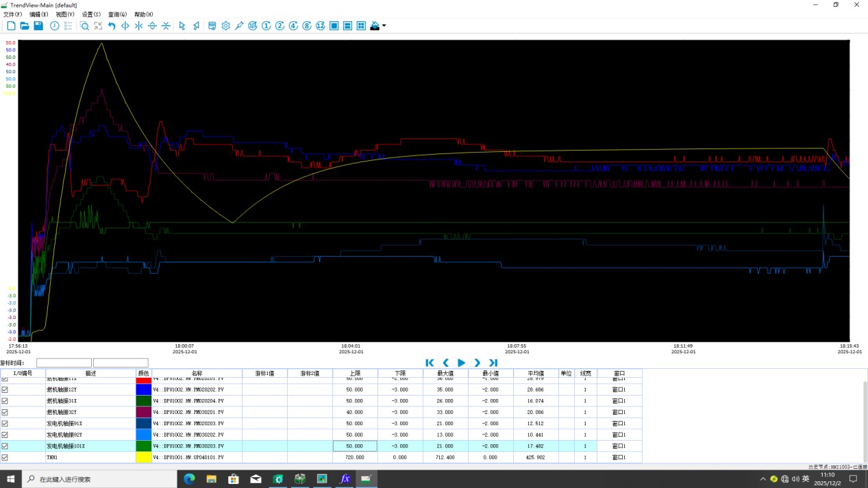Click the yellow color swatch for TNH1
Screen dimensions: 868x488
[144, 457]
